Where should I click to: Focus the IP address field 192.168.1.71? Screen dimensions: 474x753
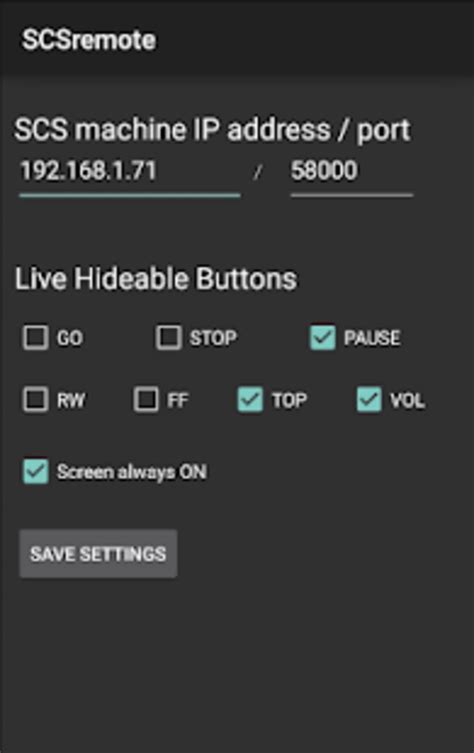pyautogui.click(x=130, y=174)
